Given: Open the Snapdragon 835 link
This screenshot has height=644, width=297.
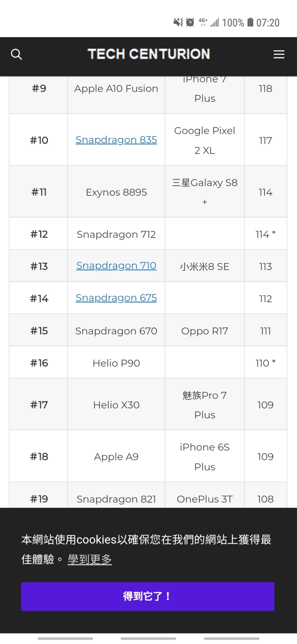Looking at the screenshot, I should (116, 140).
